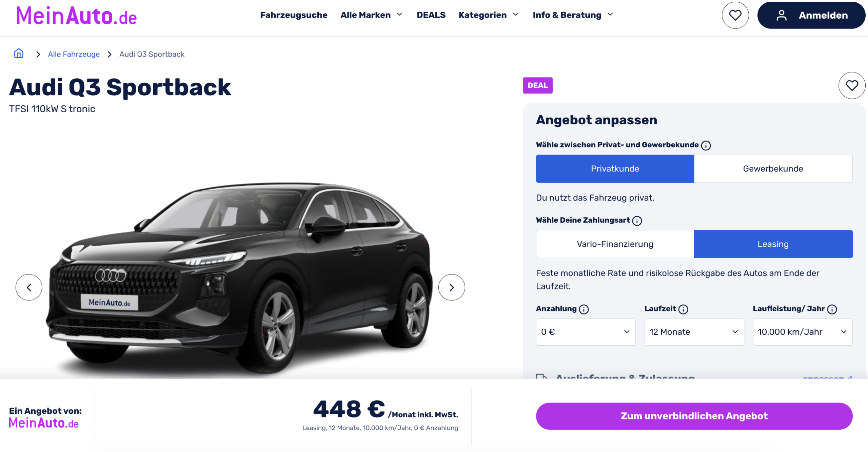Select Gewerbekunde customer type

click(773, 169)
